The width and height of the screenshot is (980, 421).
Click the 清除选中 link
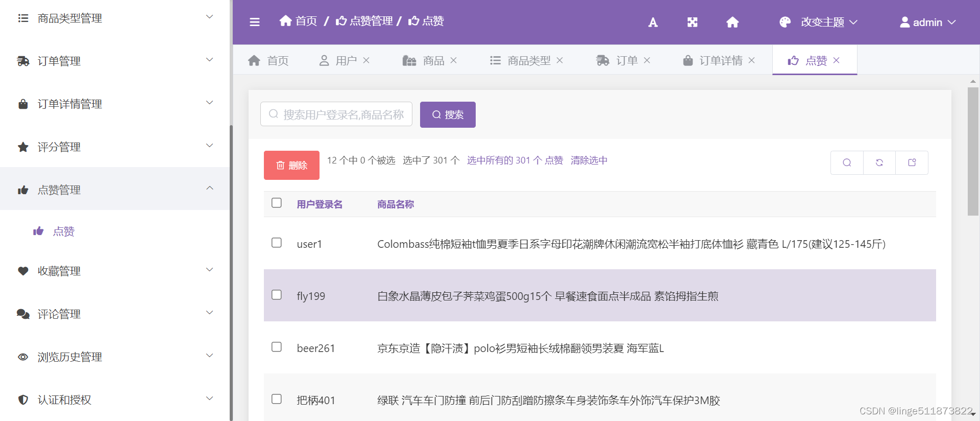589,160
